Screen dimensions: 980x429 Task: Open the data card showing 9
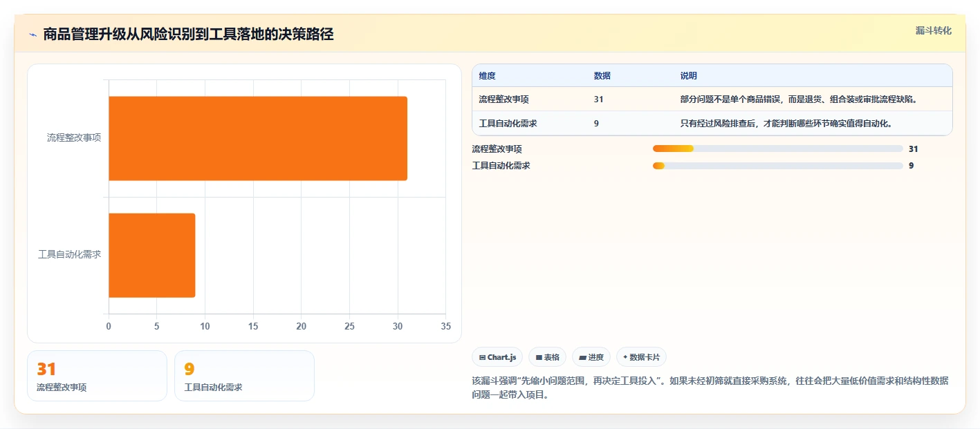click(244, 376)
